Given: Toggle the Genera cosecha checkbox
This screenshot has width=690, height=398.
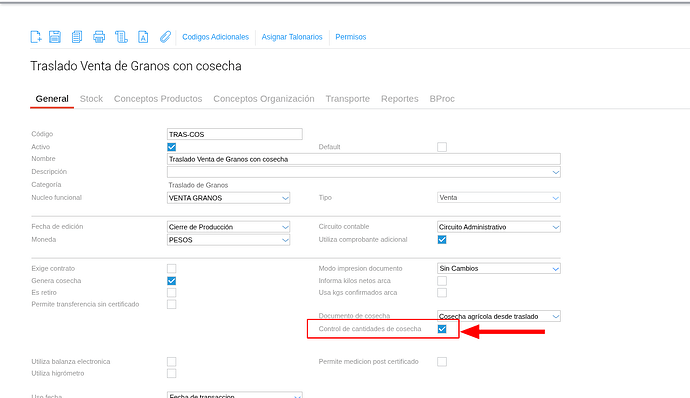Looking at the screenshot, I should coord(172,281).
